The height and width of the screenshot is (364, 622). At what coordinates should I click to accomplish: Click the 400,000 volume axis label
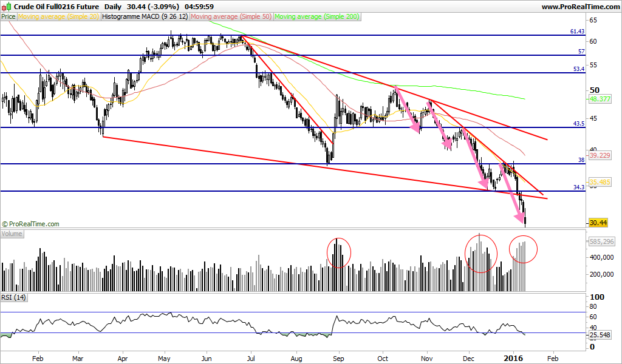(x=601, y=257)
